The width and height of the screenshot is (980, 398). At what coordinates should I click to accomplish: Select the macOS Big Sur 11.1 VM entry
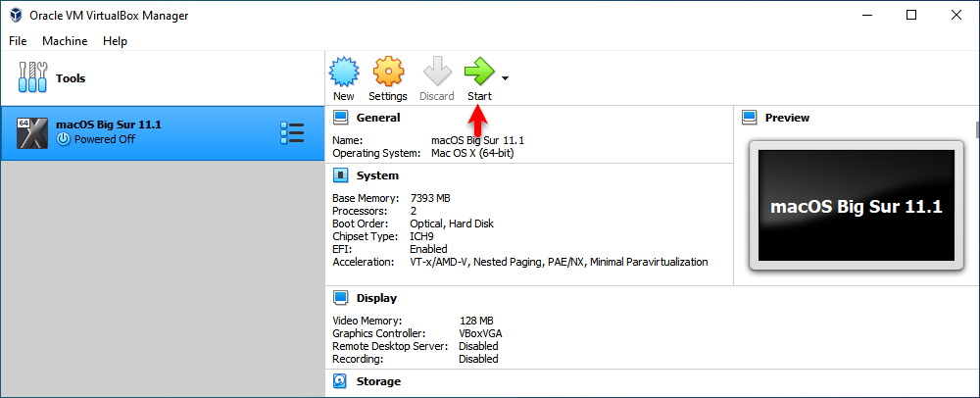pos(163,133)
